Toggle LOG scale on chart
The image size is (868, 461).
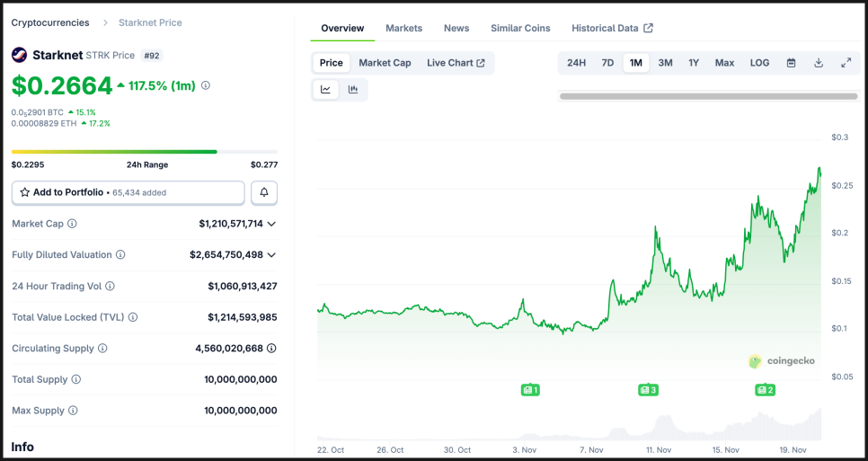759,63
